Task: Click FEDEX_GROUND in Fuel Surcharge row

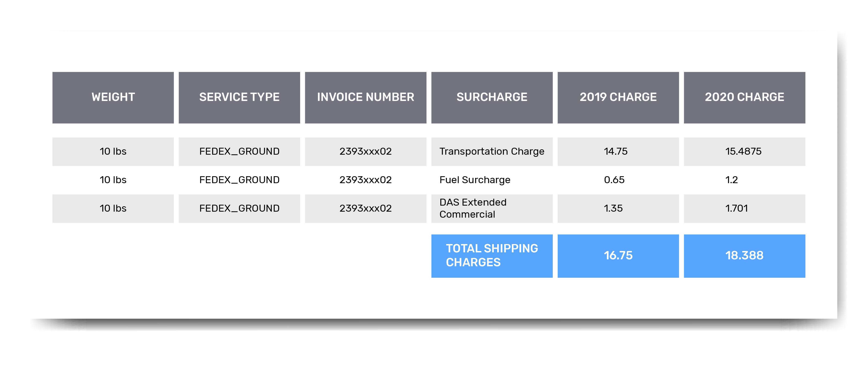Action: (x=239, y=180)
